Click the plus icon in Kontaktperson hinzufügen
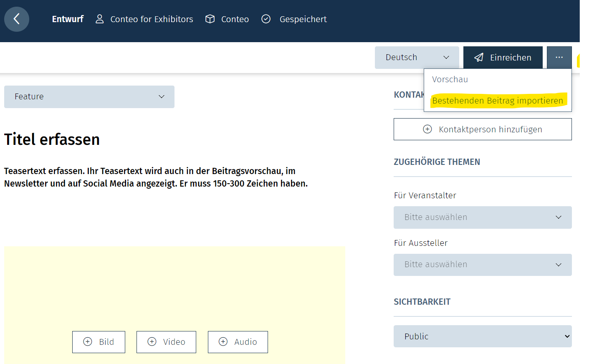Viewport: 612px width, 364px height. coord(427,129)
